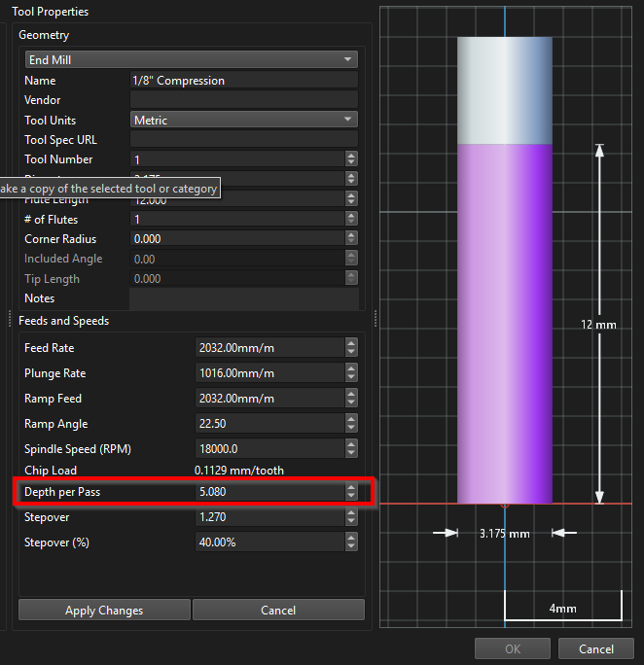Click the purple flute area in tool preview

tap(504, 321)
